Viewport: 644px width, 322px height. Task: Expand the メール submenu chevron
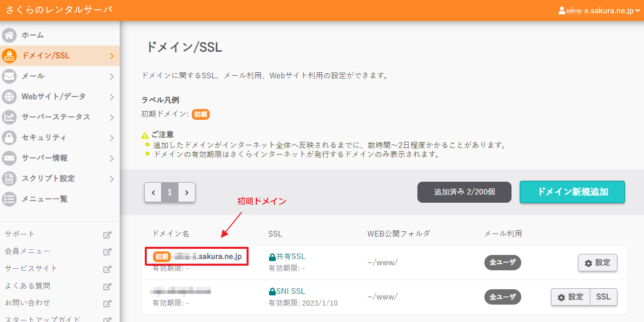click(112, 77)
